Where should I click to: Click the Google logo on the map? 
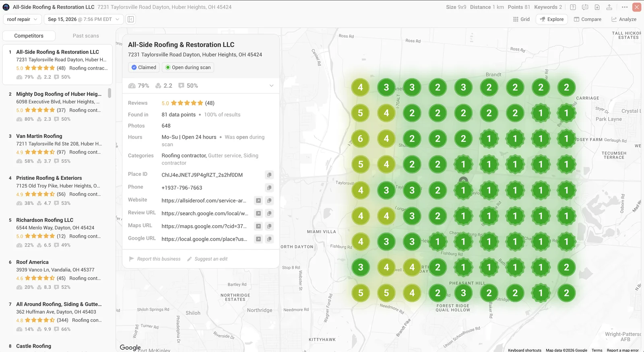pyautogui.click(x=130, y=348)
